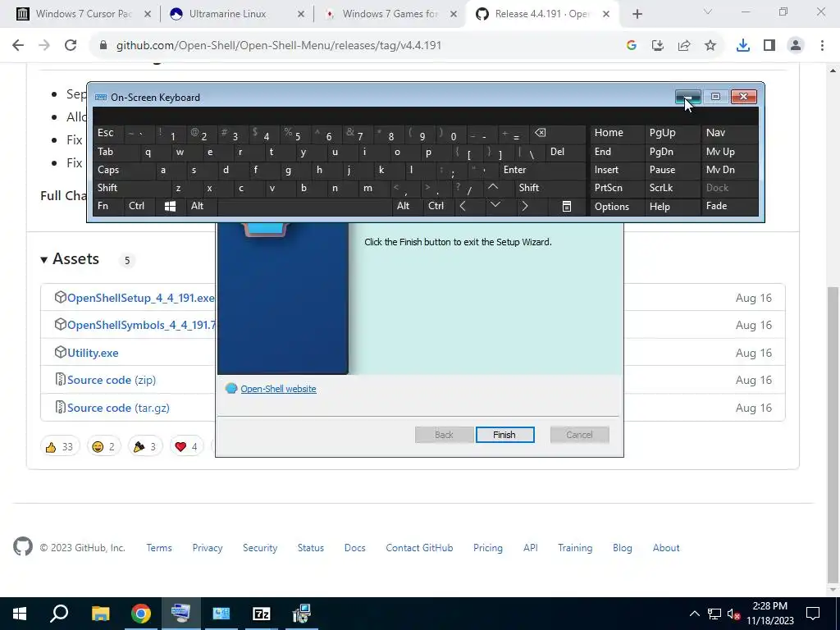
Task: Bookmark this page with star
Action: click(x=710, y=46)
